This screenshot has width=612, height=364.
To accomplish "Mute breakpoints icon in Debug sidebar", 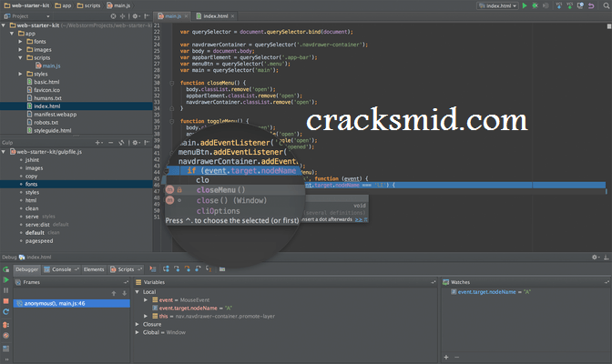I will pos(5,336).
